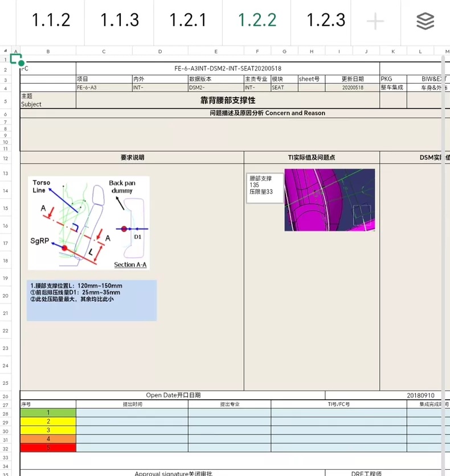The height and width of the screenshot is (476, 450).
Task: Open the sheet list layers icon
Action: 425,21
